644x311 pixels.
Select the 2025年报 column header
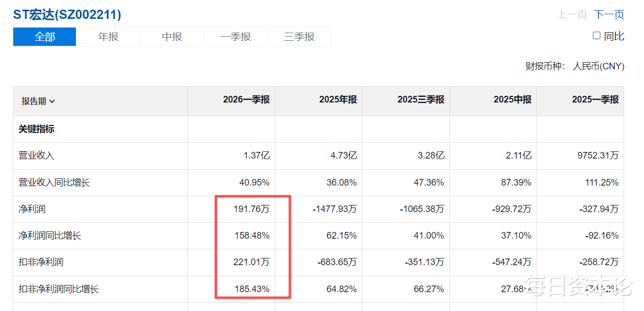338,99
